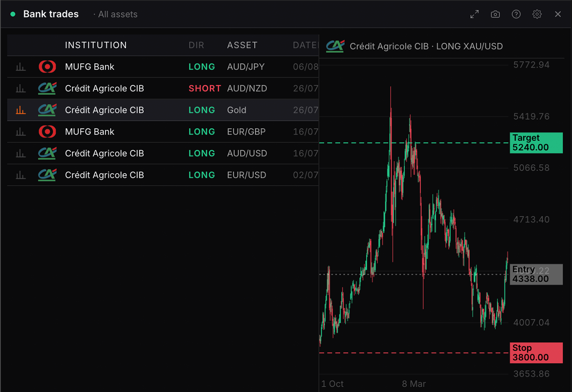Select Crédit Agricole CIB in EUR/USD row
This screenshot has height=392, width=572.
104,175
